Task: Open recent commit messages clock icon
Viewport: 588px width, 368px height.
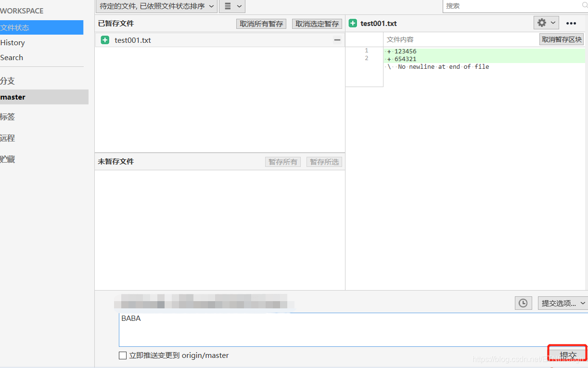Action: (523, 303)
